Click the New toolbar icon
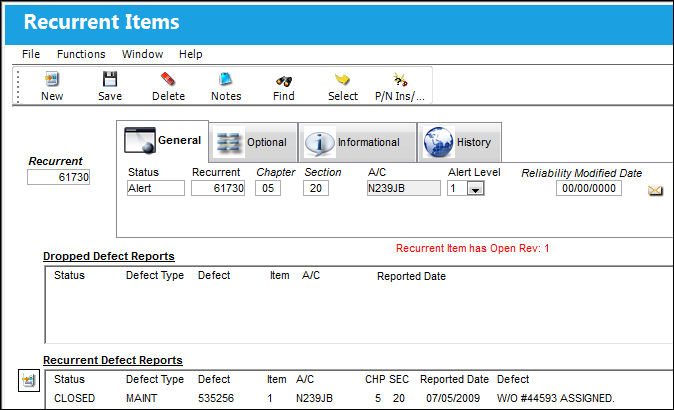The height and width of the screenshot is (410, 674). point(52,79)
